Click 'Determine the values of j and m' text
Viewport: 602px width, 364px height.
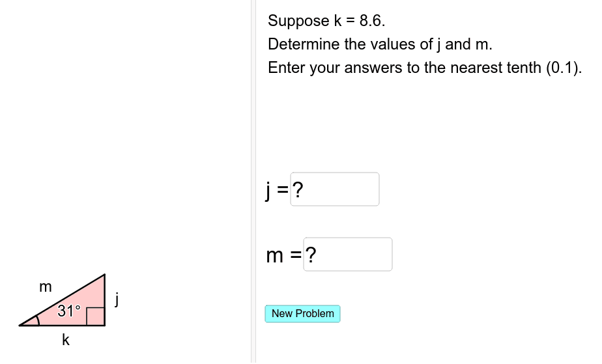pos(380,44)
